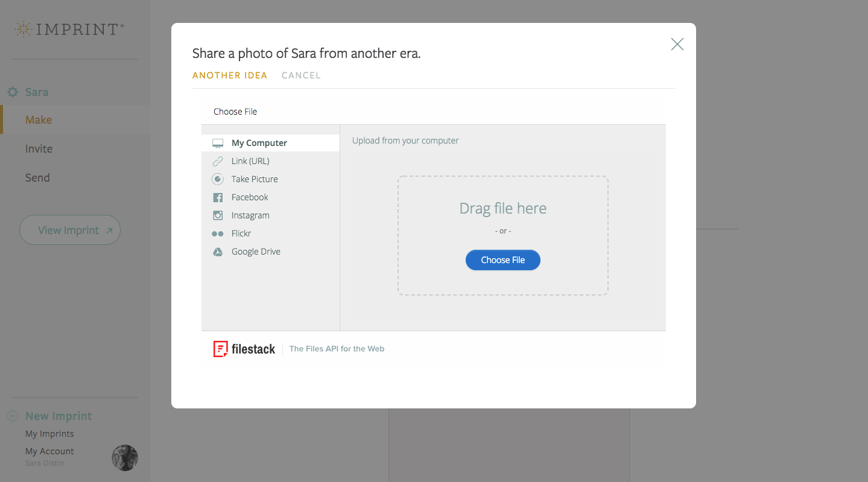Select Link (URL) upload source
Screen dimensions: 868x482
[271, 161]
